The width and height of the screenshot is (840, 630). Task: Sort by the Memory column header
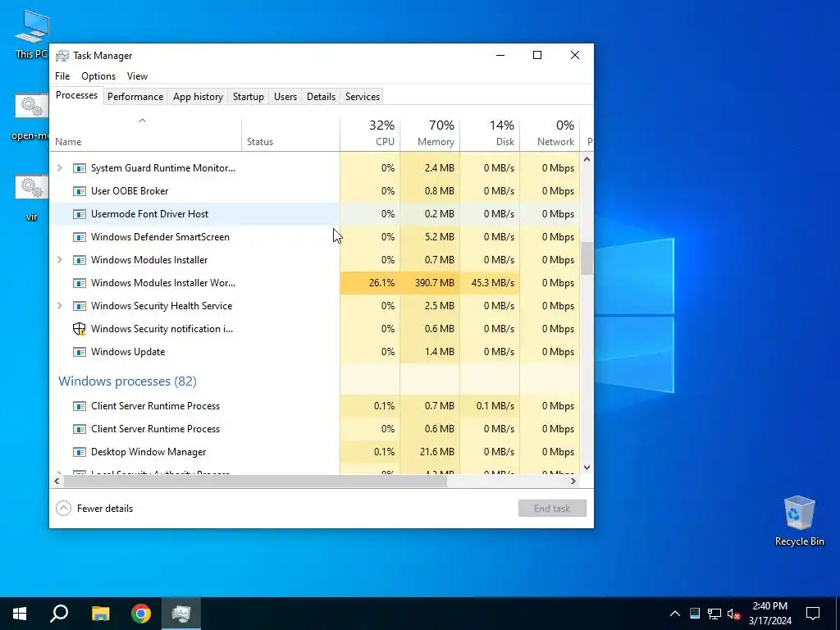430,134
